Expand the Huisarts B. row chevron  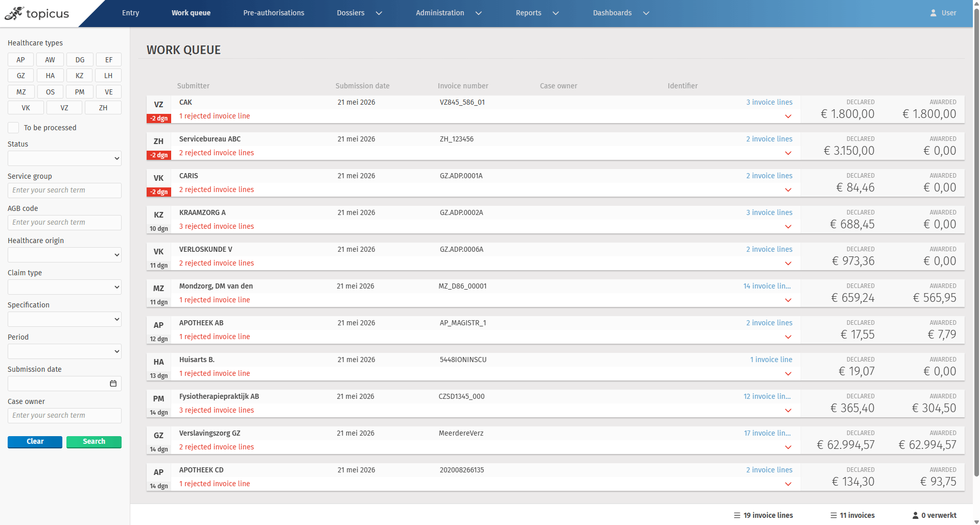788,374
